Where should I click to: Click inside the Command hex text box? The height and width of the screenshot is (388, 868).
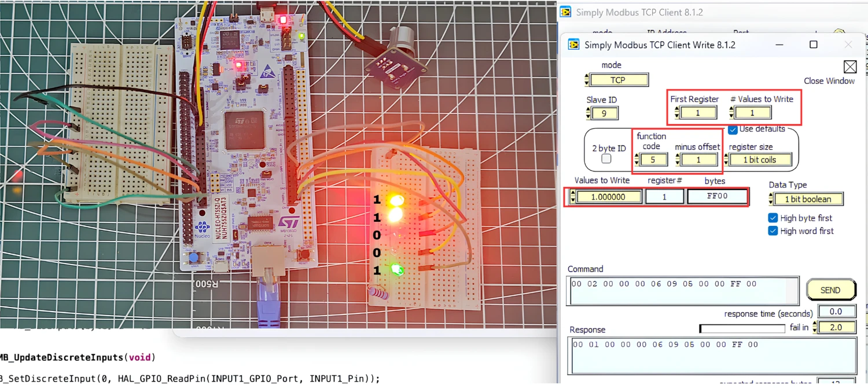pyautogui.click(x=683, y=291)
